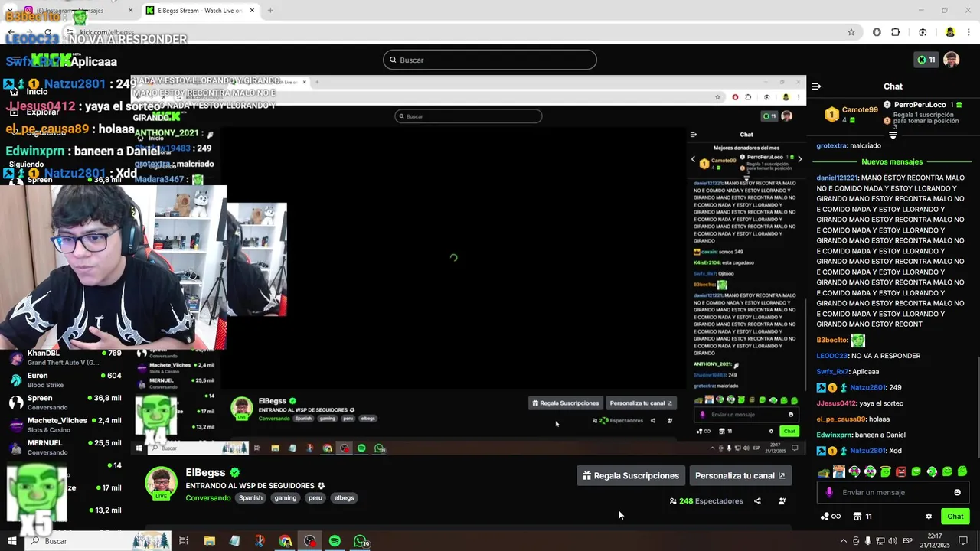
Task: Open chat settings gear icon
Action: pyautogui.click(x=929, y=517)
